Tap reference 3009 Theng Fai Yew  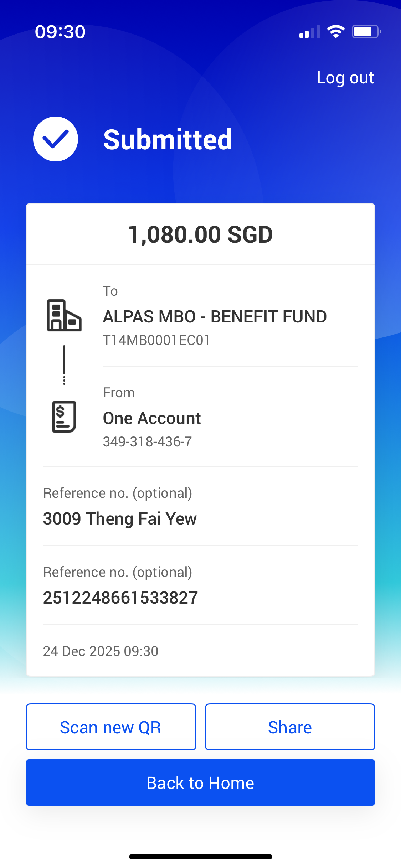tap(120, 519)
